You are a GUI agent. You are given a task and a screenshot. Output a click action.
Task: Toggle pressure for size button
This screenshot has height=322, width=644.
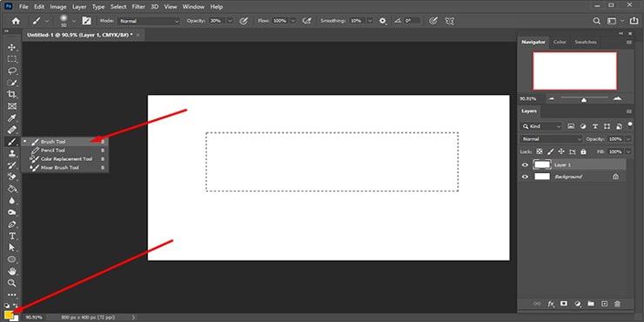[433, 21]
